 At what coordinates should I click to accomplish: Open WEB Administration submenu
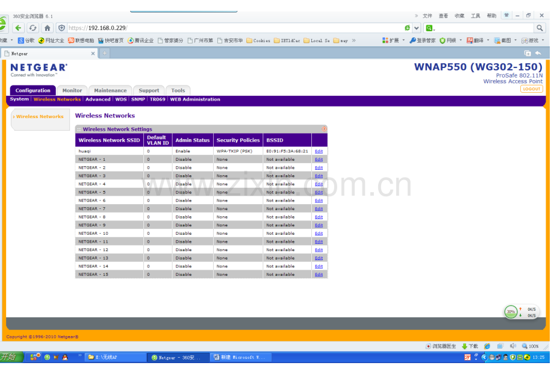click(195, 99)
